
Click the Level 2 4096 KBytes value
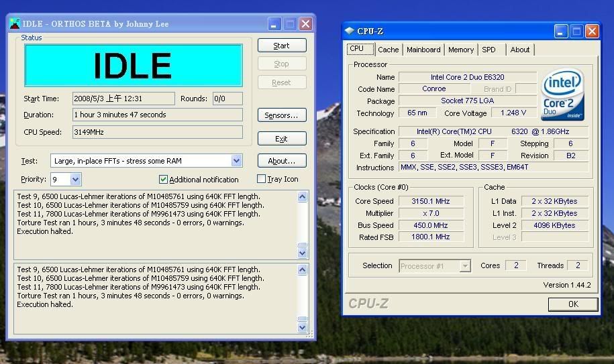pyautogui.click(x=554, y=225)
